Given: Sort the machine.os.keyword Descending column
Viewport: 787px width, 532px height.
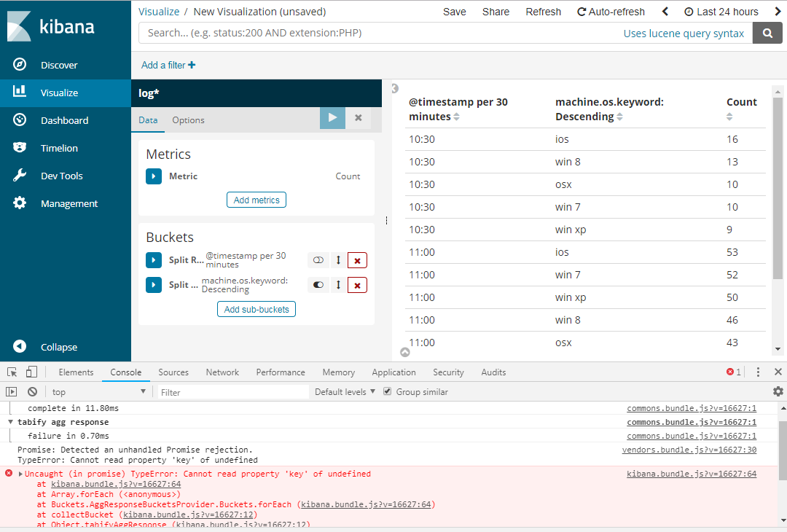Looking at the screenshot, I should [x=620, y=117].
